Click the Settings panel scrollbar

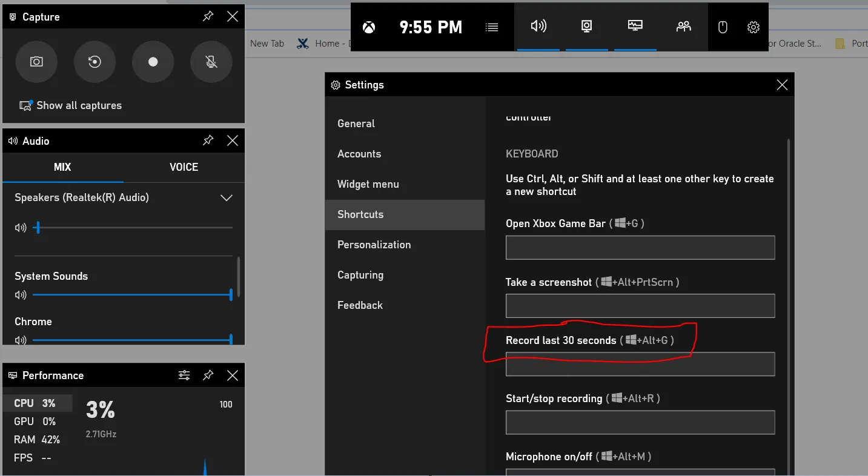[x=789, y=306]
